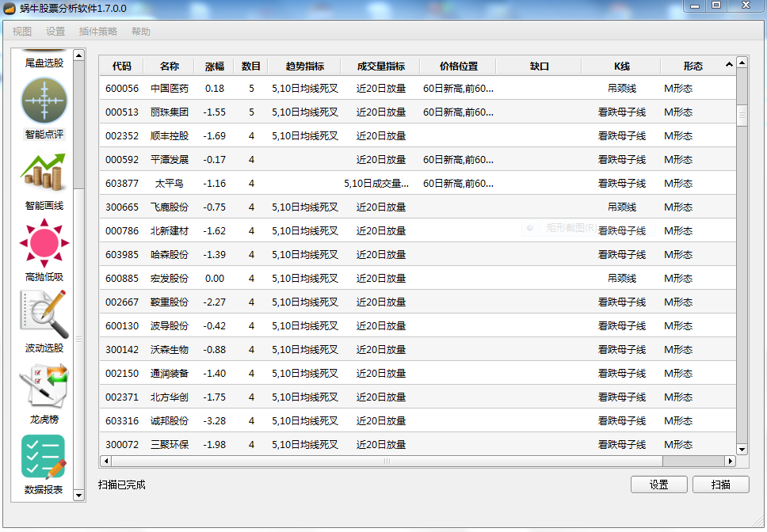767x532 pixels.
Task: Open the 龙虎榜 checklist icon
Action: point(44,386)
